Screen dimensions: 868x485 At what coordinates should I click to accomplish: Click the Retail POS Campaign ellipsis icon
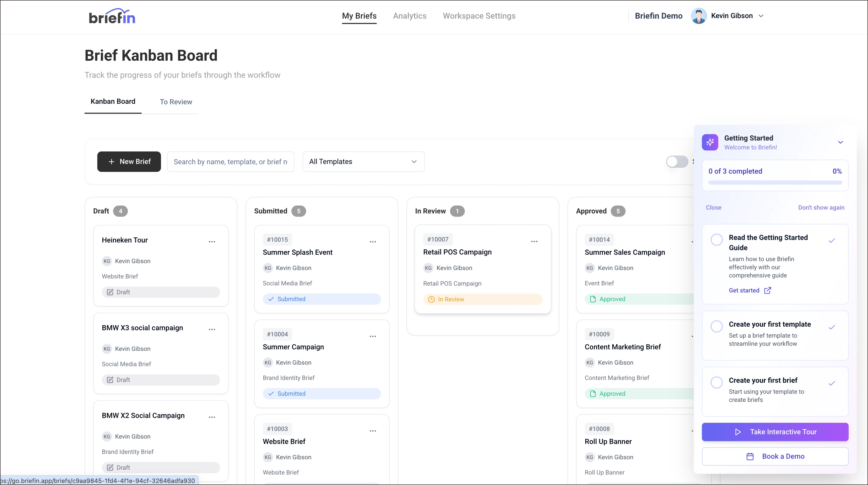[x=534, y=241]
